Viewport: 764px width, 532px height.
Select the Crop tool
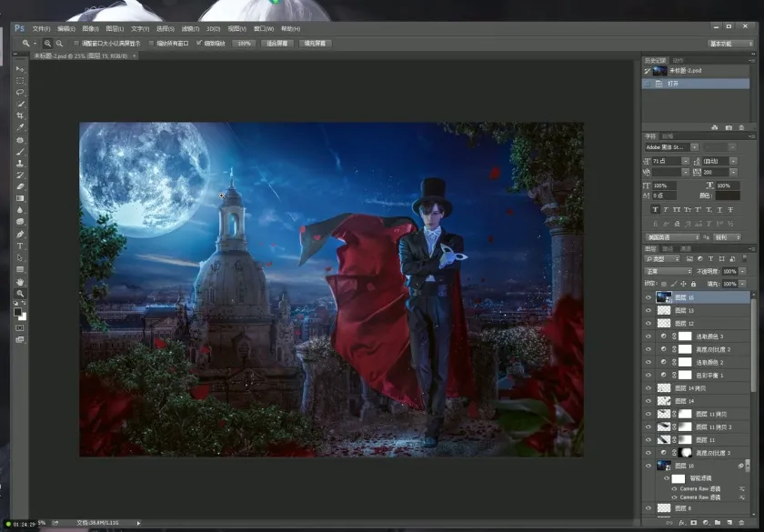point(20,116)
